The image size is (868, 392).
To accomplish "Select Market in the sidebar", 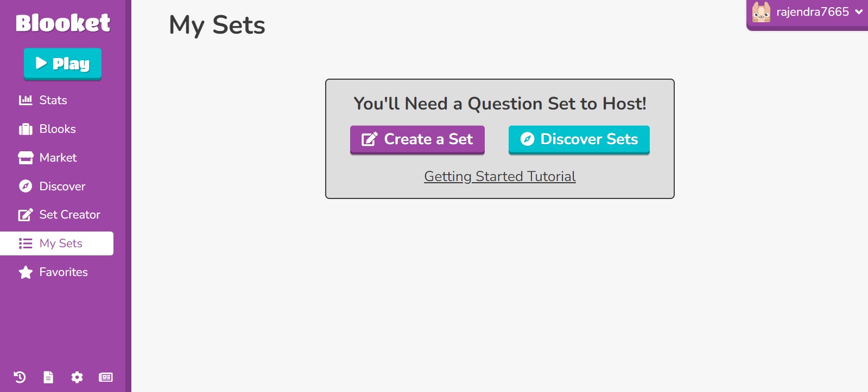I will pyautogui.click(x=58, y=158).
